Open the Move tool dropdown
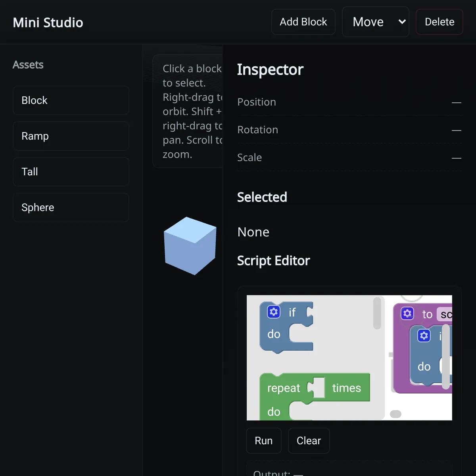 point(375,22)
